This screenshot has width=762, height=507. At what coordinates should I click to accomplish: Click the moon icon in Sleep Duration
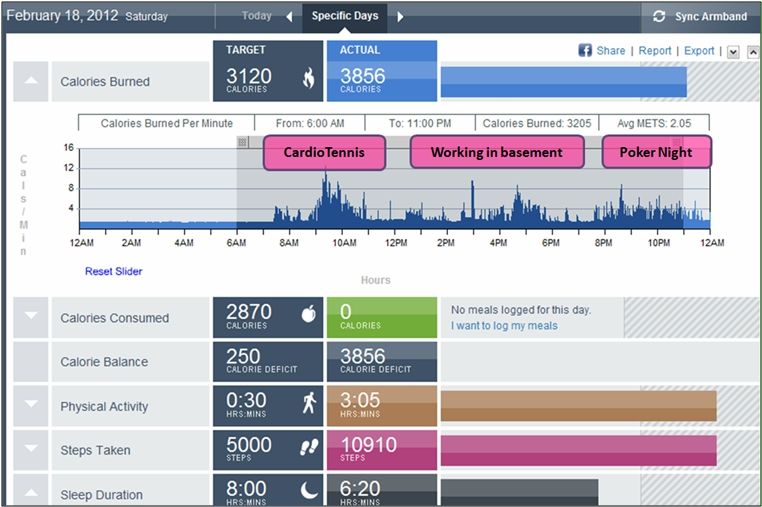click(x=309, y=490)
